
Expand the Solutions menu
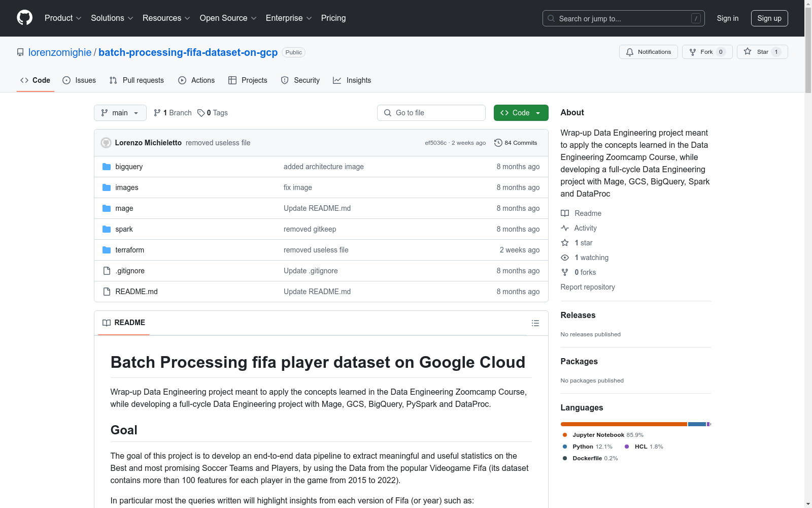pyautogui.click(x=112, y=18)
